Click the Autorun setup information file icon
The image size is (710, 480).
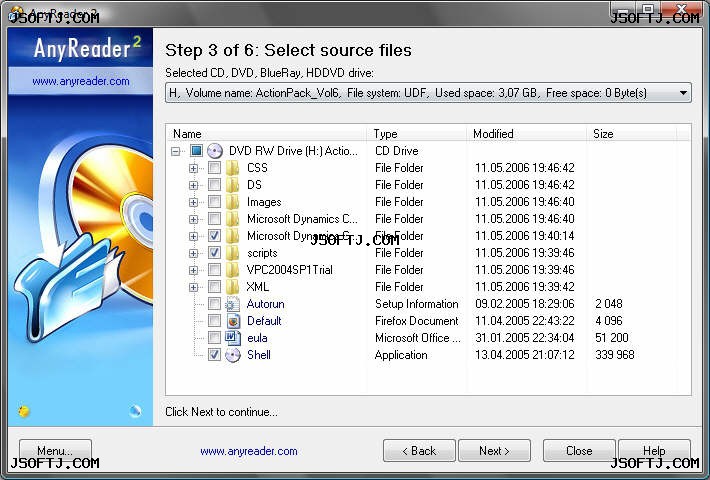(233, 304)
